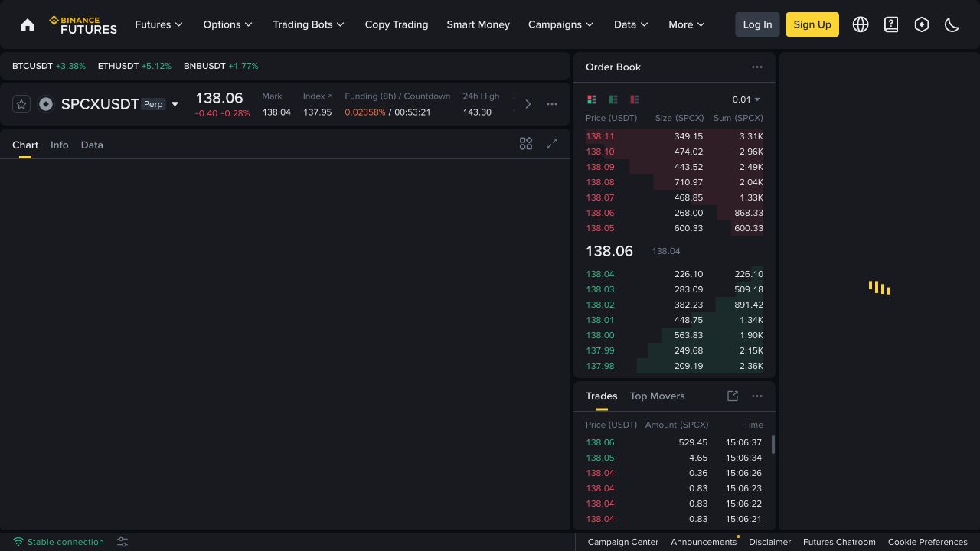
Task: Open Order Book more options ellipsis
Action: tap(757, 67)
